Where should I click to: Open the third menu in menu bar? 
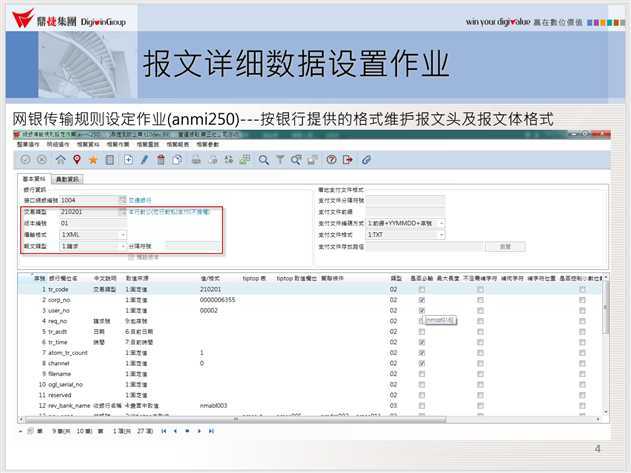(x=88, y=144)
